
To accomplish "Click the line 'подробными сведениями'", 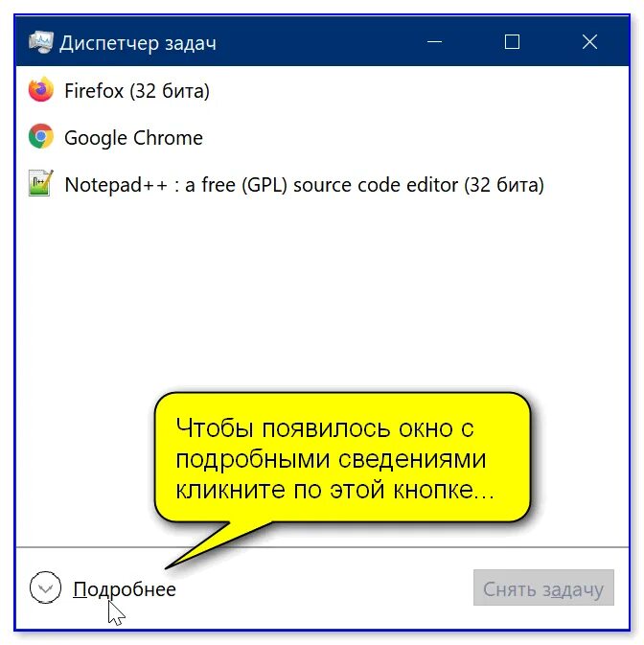I will point(331,459).
